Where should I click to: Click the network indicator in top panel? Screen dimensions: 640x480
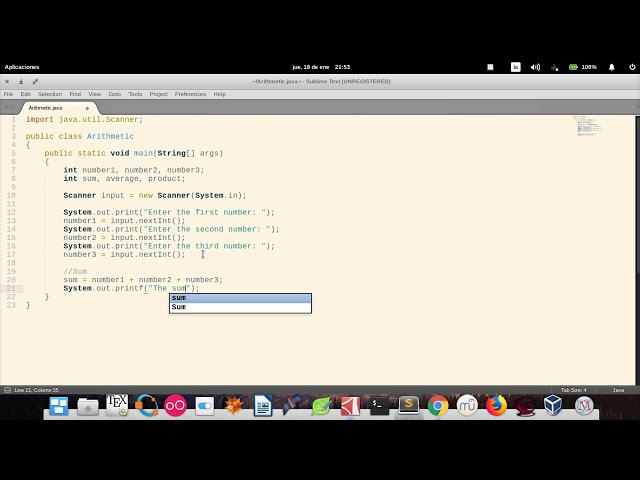click(554, 67)
